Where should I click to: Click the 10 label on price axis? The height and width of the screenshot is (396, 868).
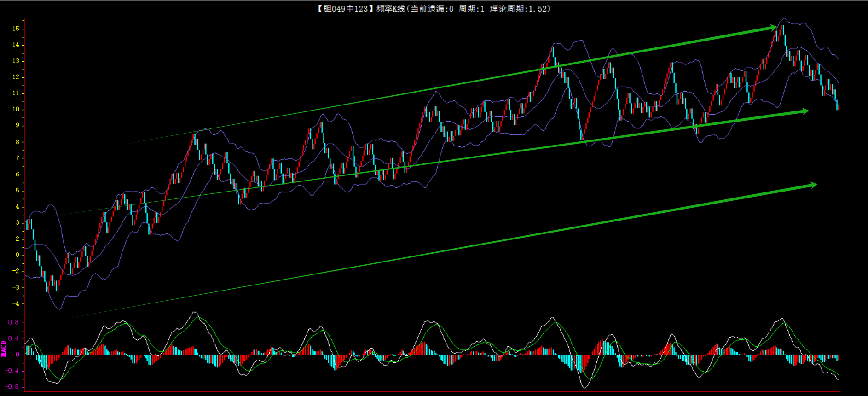16,109
